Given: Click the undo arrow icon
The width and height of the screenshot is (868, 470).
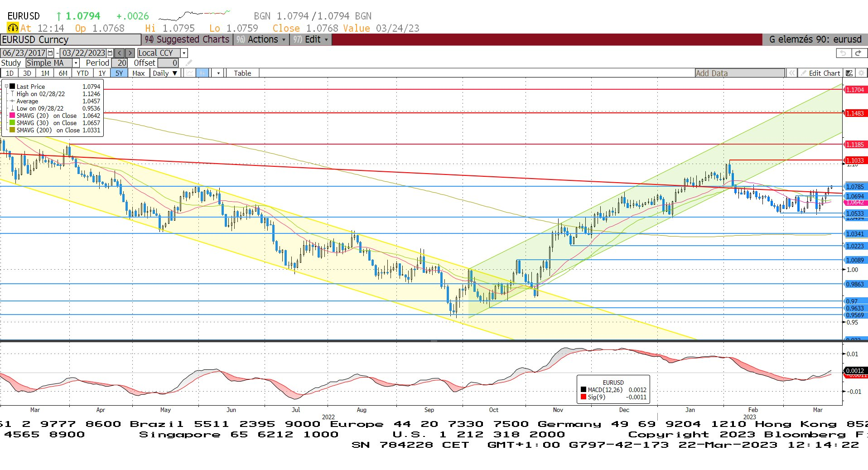Looking at the screenshot, I should pos(843,53).
